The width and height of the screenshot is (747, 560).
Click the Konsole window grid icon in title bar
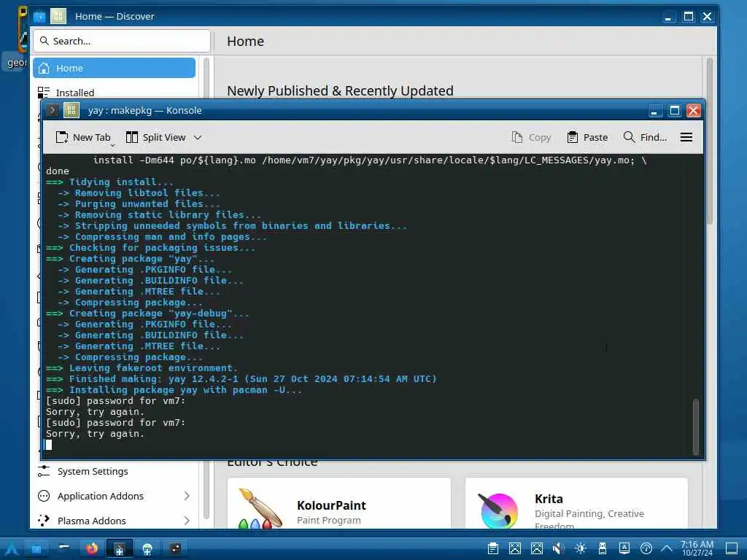tap(71, 111)
